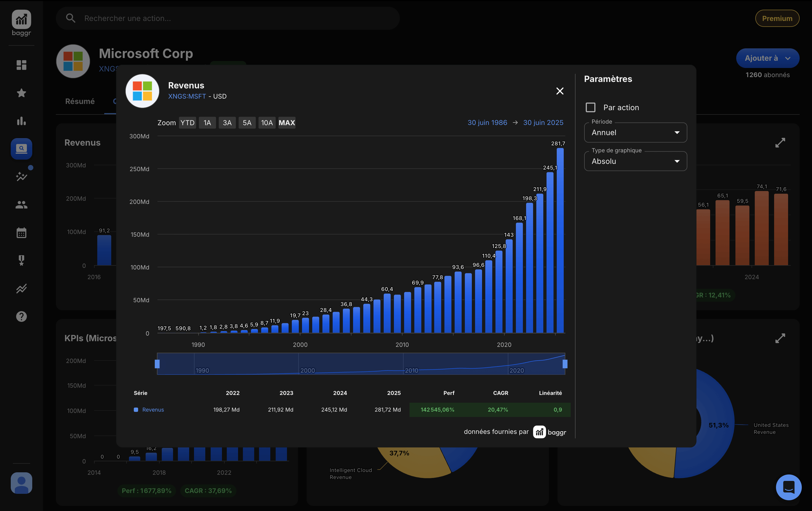The height and width of the screenshot is (511, 812).
Task: Click the user profile avatar icon
Action: point(21,483)
